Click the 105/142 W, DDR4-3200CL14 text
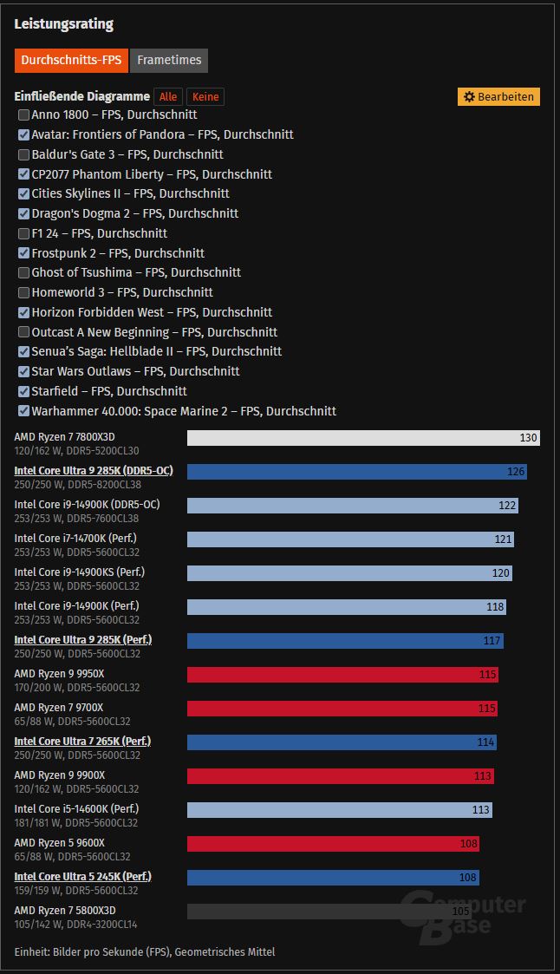This screenshot has width=560, height=974. pos(75,925)
